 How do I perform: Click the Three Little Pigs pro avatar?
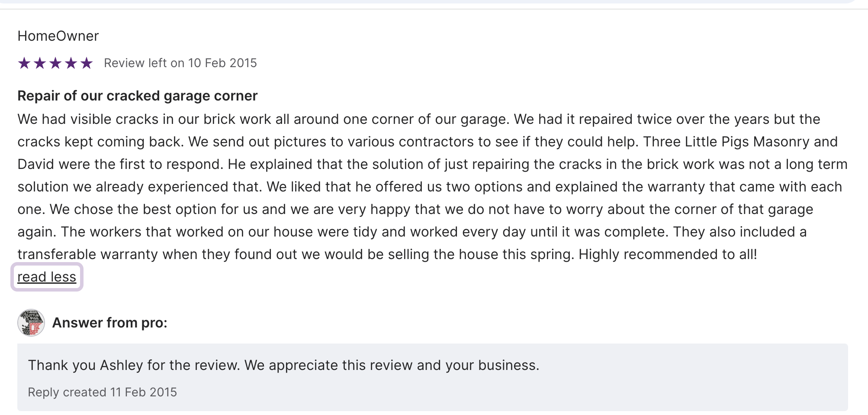pos(31,323)
